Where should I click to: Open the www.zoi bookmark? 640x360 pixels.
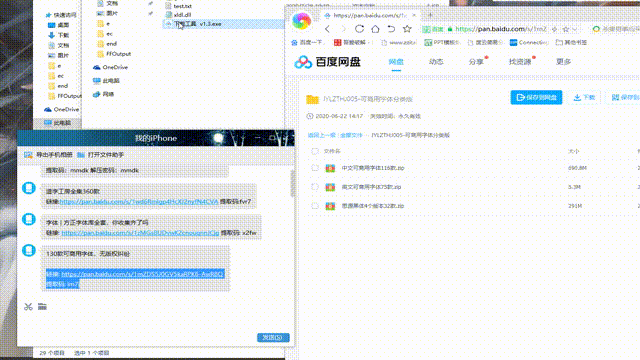(x=398, y=42)
